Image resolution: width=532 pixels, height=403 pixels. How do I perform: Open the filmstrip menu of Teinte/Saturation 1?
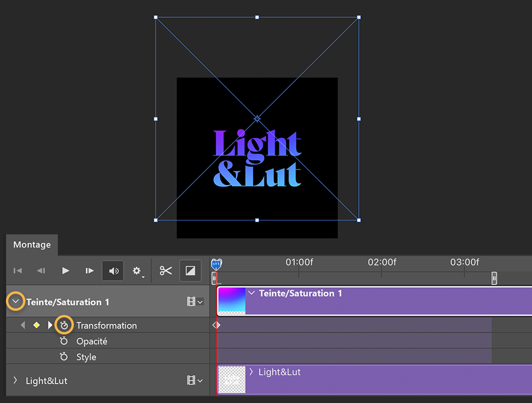click(x=195, y=301)
